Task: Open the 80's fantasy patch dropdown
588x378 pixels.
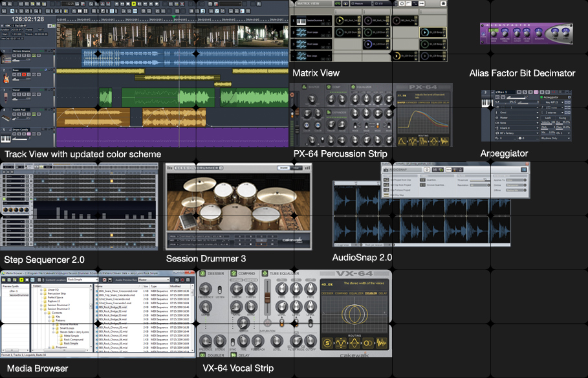Action: point(517,133)
